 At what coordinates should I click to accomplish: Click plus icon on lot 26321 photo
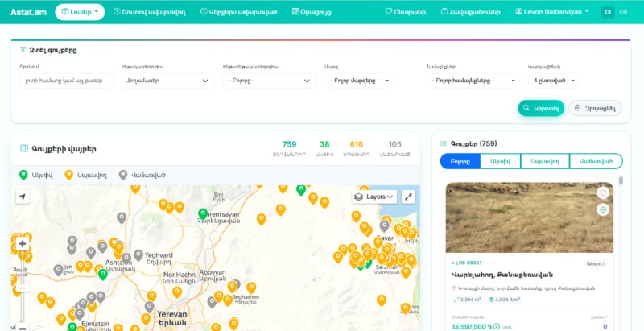(603, 210)
